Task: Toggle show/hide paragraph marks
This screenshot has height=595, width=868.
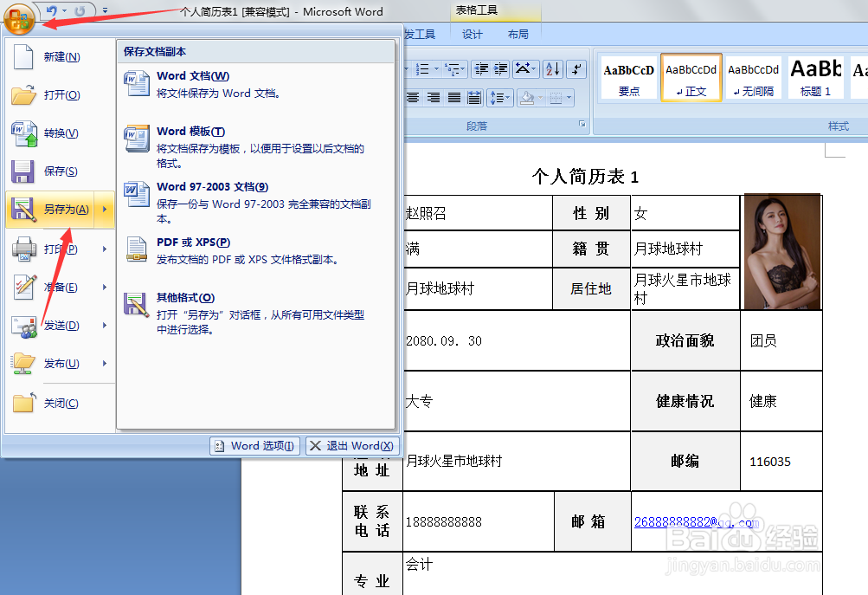Action: pos(576,69)
